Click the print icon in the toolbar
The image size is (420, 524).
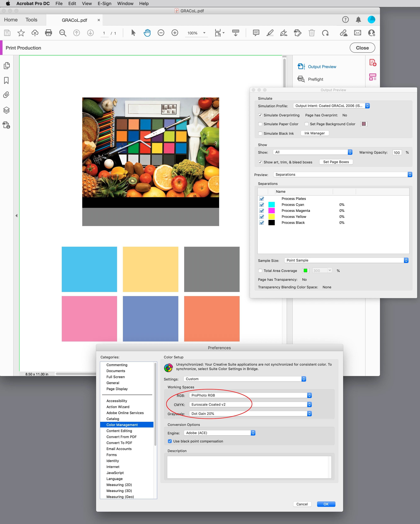point(49,33)
